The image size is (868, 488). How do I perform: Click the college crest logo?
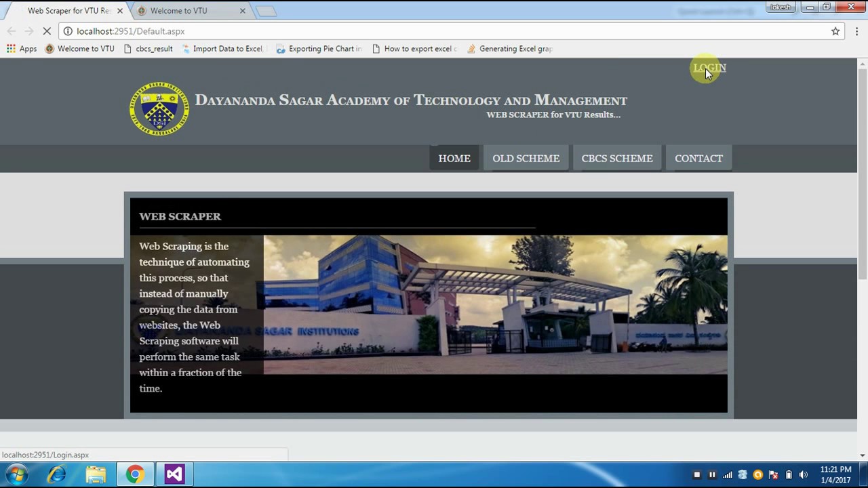[x=159, y=108]
